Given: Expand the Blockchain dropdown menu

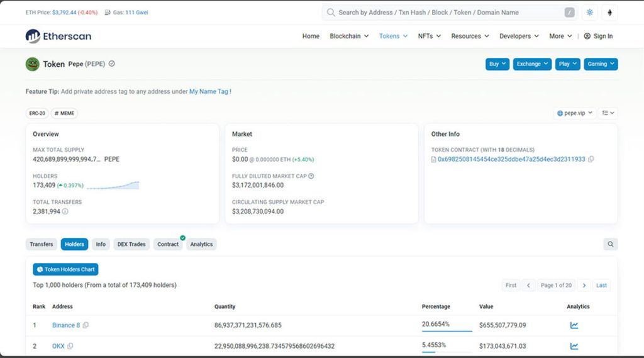Looking at the screenshot, I should pyautogui.click(x=348, y=36).
